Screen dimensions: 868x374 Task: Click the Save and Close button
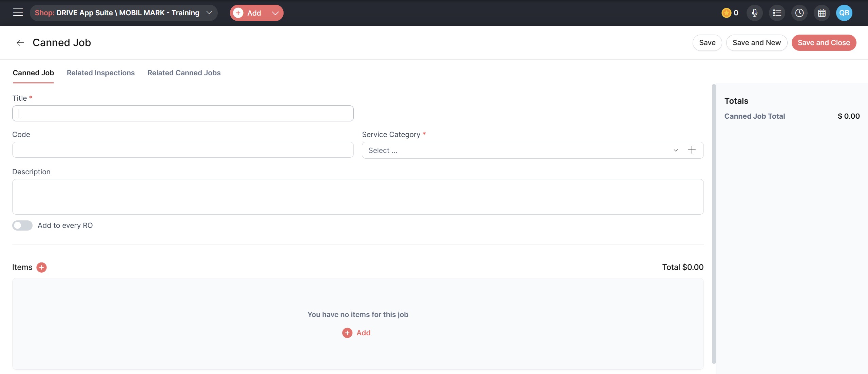(824, 43)
